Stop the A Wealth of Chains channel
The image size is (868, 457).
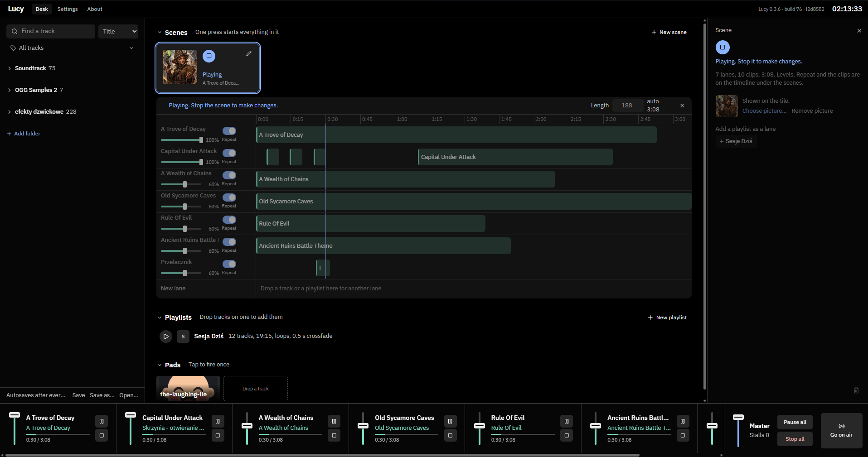coord(334,435)
